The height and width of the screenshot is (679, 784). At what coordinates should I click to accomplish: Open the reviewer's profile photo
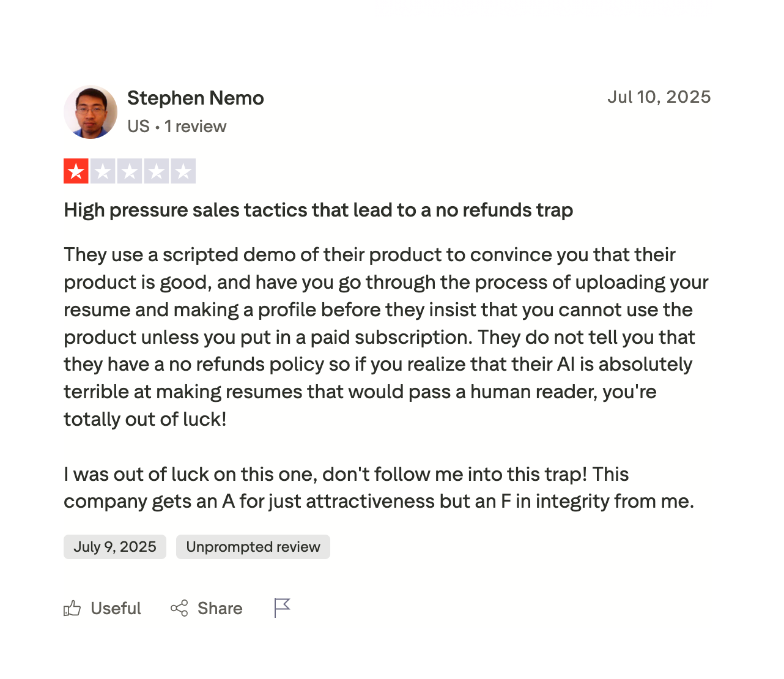click(91, 112)
